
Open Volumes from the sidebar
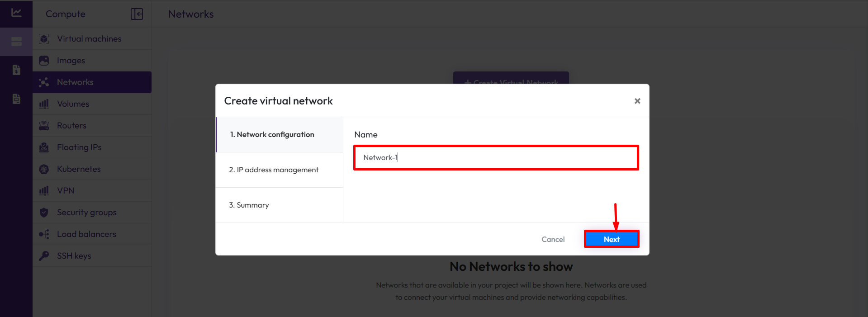(73, 104)
